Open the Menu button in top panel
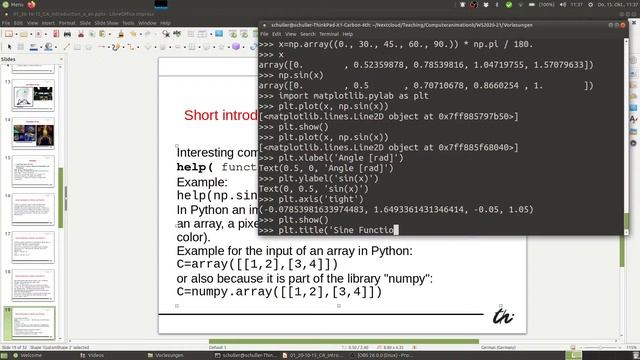Viewport: 640px width, 360px height. pyautogui.click(x=13, y=4)
